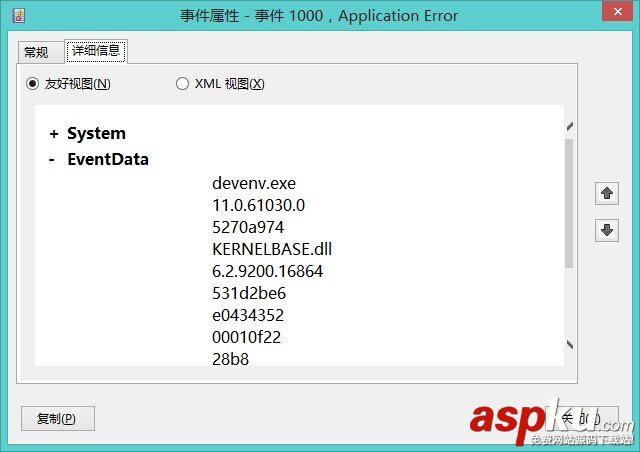Close the event properties dialog
This screenshot has height=452, width=640.
(618, 11)
